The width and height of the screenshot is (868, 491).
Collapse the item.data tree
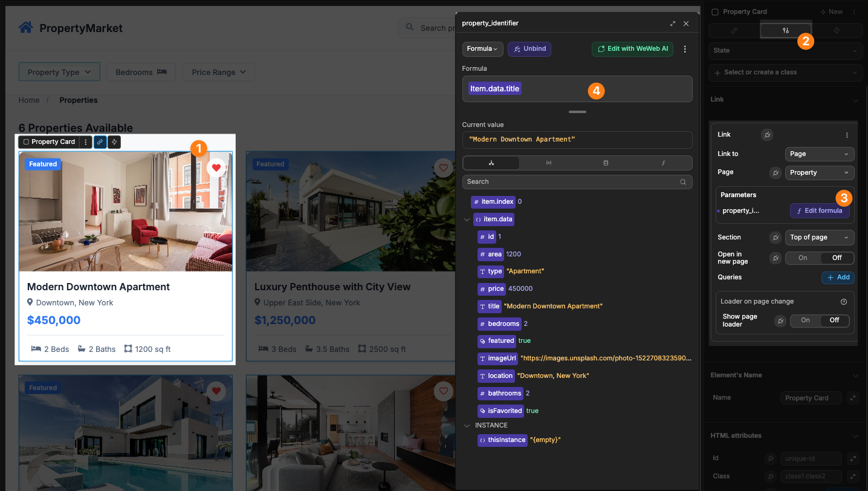467,219
